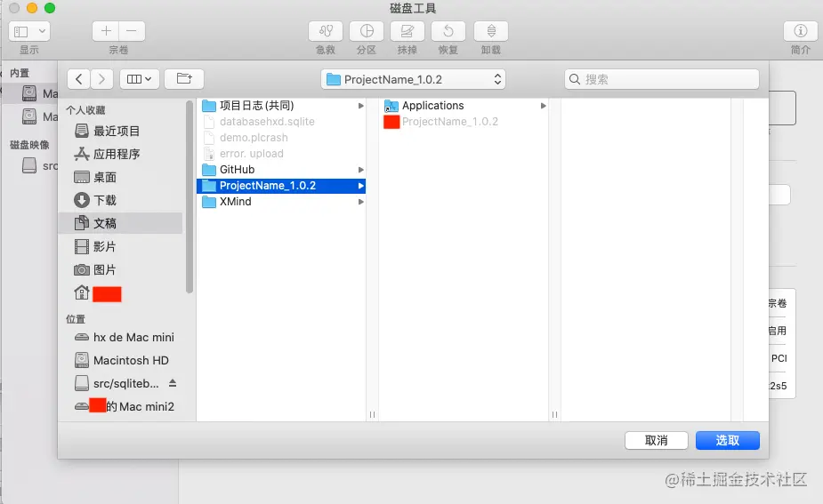Viewport: 823px width, 504px height.
Task: Open the GitHub folder
Action: (281, 170)
